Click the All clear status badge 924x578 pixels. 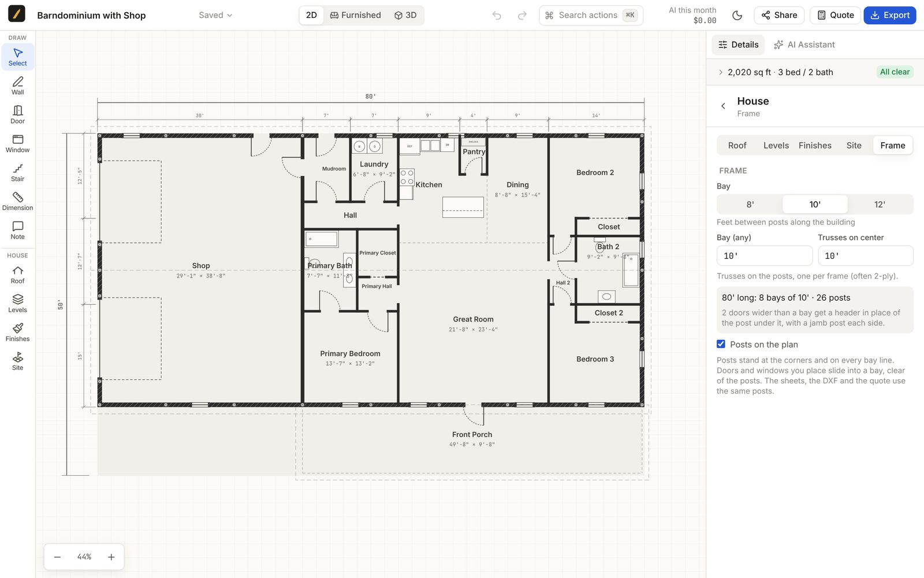click(x=895, y=72)
